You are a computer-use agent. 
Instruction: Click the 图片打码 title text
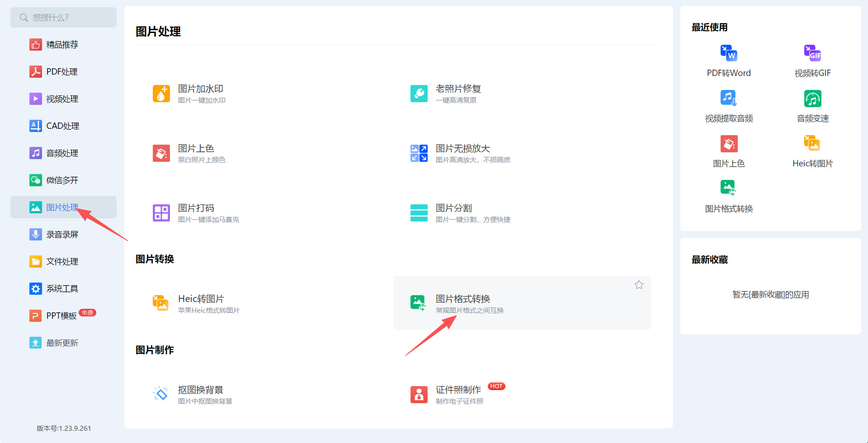pos(196,208)
